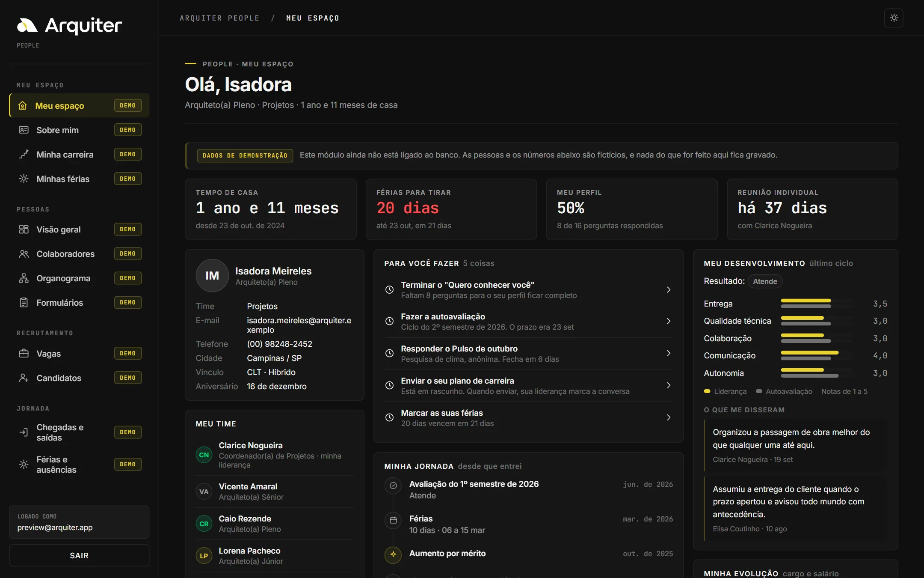Open the chevron for Fazer a autoavaliação
The width and height of the screenshot is (924, 578).
click(669, 321)
